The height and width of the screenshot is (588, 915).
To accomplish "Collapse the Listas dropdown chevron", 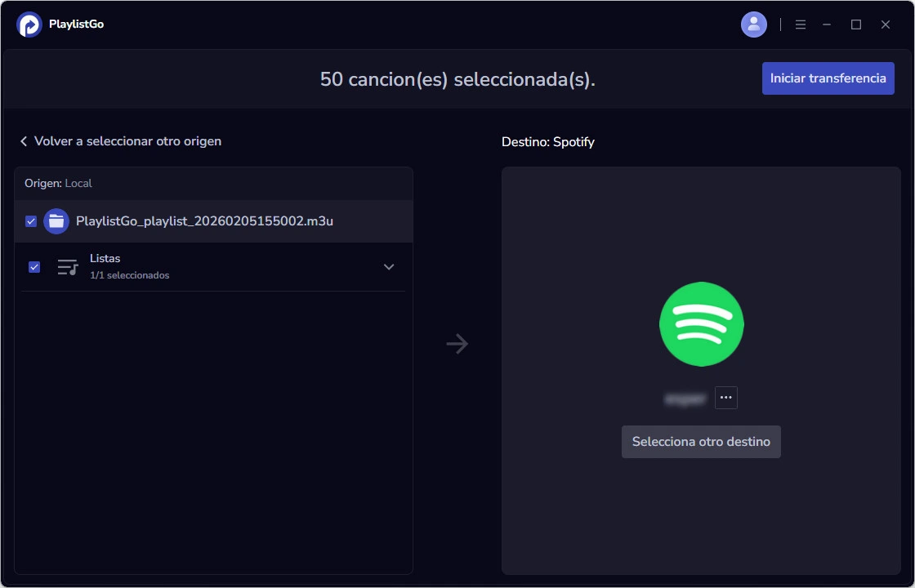I will click(389, 266).
